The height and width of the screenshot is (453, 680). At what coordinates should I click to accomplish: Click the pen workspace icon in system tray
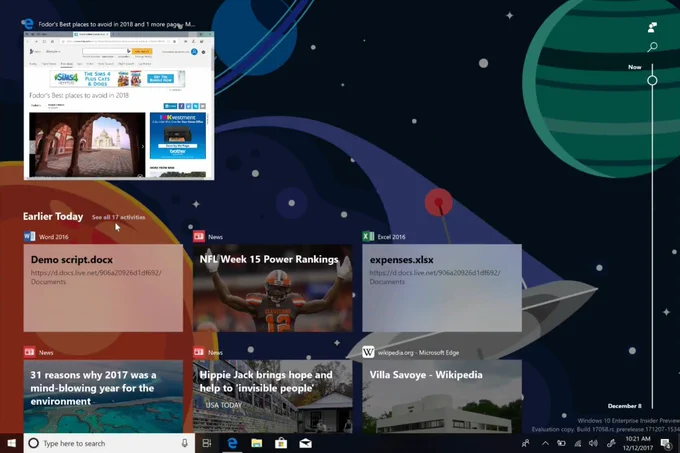[x=611, y=443]
